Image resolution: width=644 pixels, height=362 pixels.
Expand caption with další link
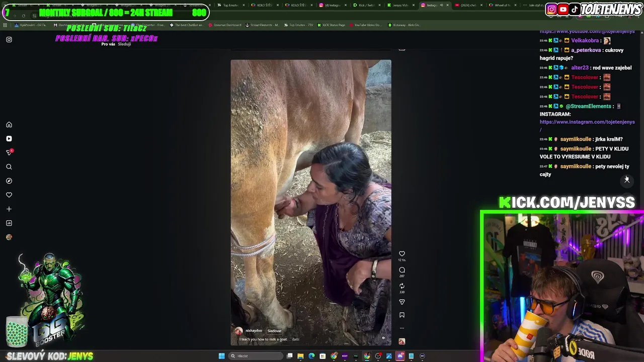296,339
